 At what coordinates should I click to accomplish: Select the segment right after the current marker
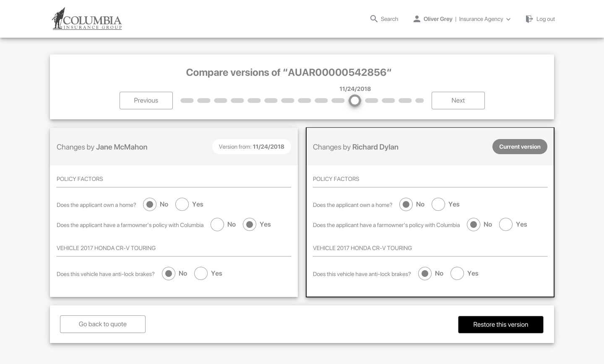[x=372, y=101]
